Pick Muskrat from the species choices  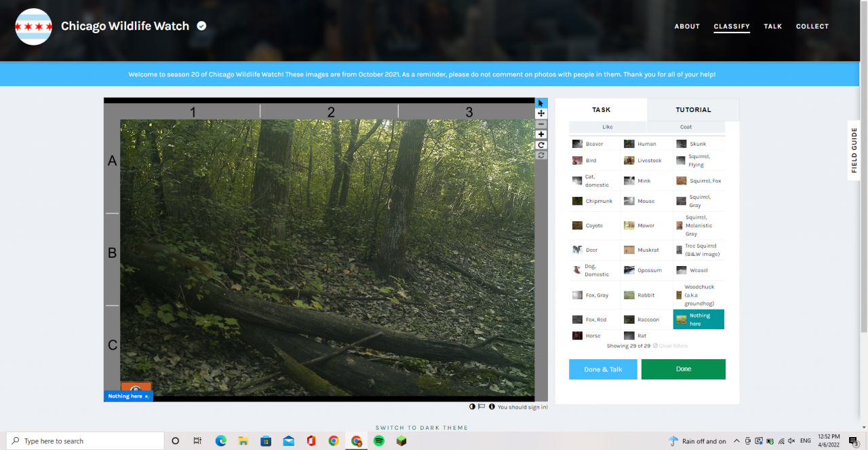click(x=647, y=250)
